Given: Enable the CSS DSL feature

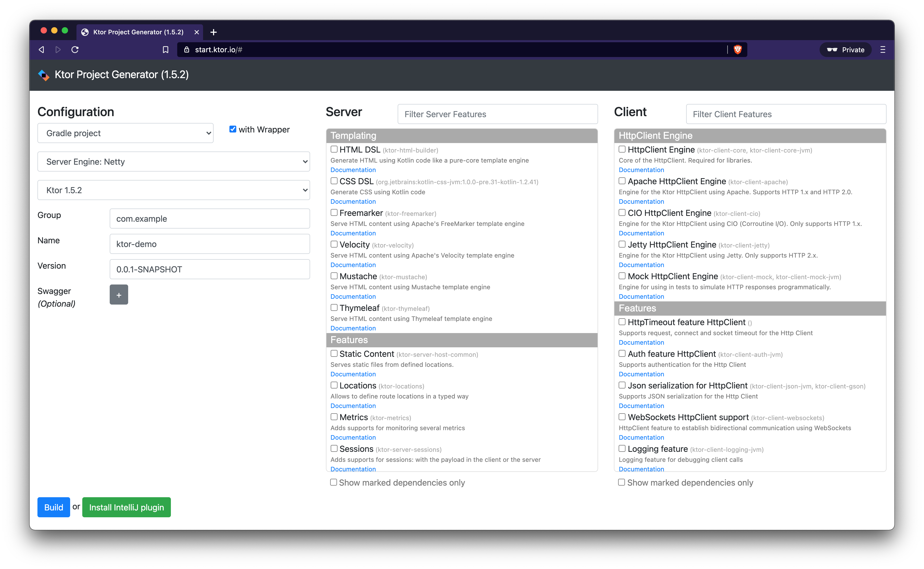Looking at the screenshot, I should tap(334, 181).
